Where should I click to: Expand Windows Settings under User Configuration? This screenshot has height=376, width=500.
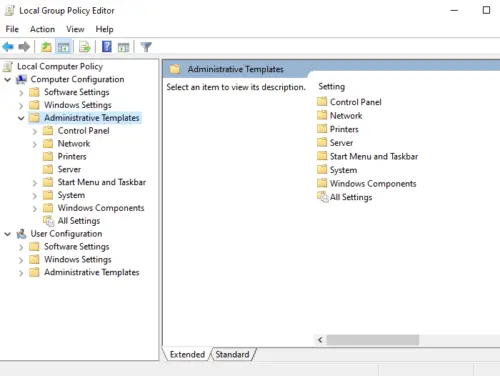(x=21, y=260)
